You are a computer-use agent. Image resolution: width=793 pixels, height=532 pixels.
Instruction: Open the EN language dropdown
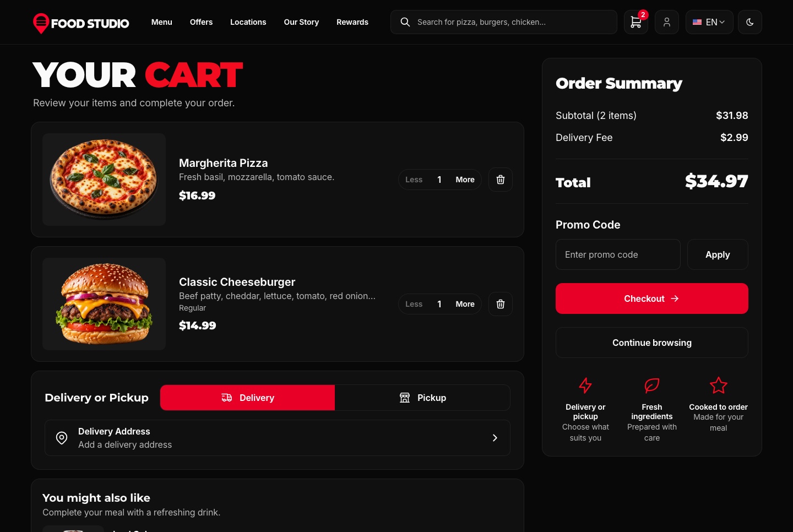click(x=709, y=22)
